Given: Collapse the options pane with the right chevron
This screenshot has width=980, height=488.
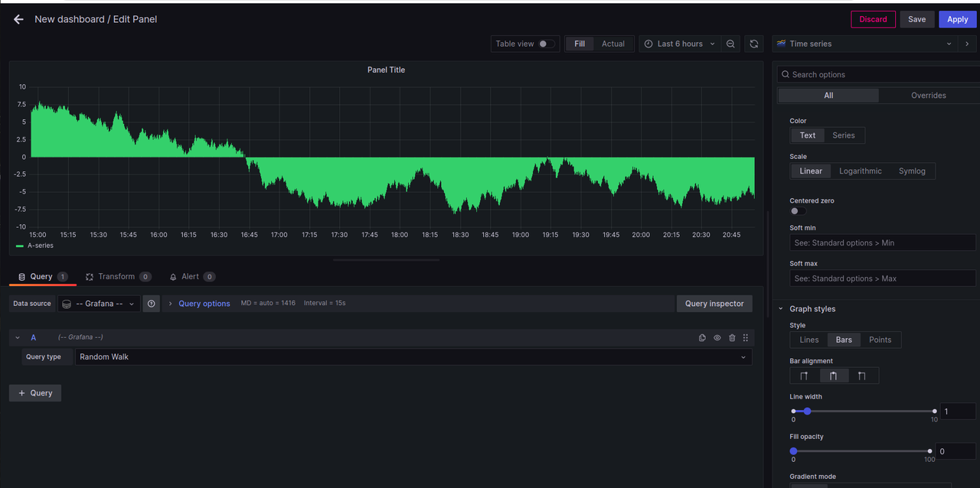Looking at the screenshot, I should point(967,44).
